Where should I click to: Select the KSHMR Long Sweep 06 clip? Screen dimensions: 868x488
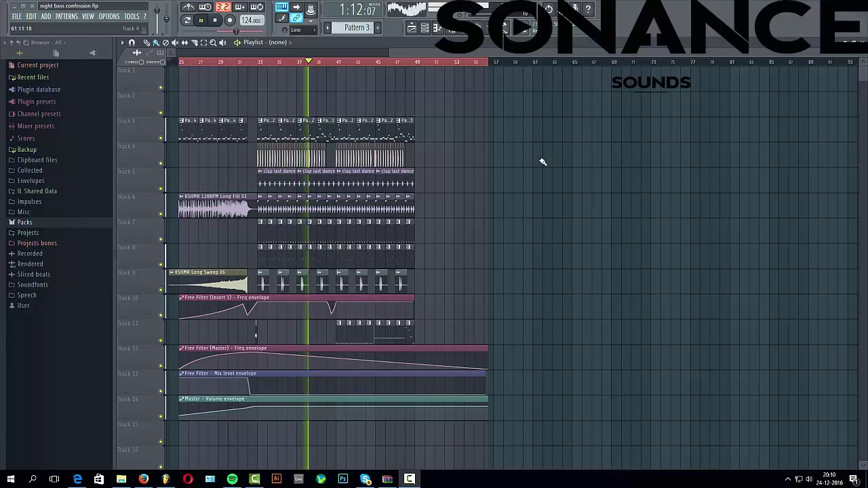click(x=208, y=281)
